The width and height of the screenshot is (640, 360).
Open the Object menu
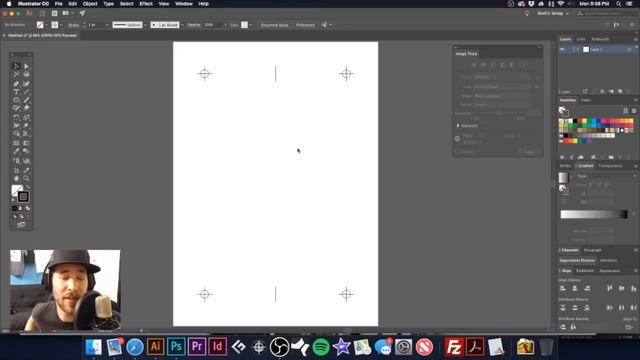[90, 4]
